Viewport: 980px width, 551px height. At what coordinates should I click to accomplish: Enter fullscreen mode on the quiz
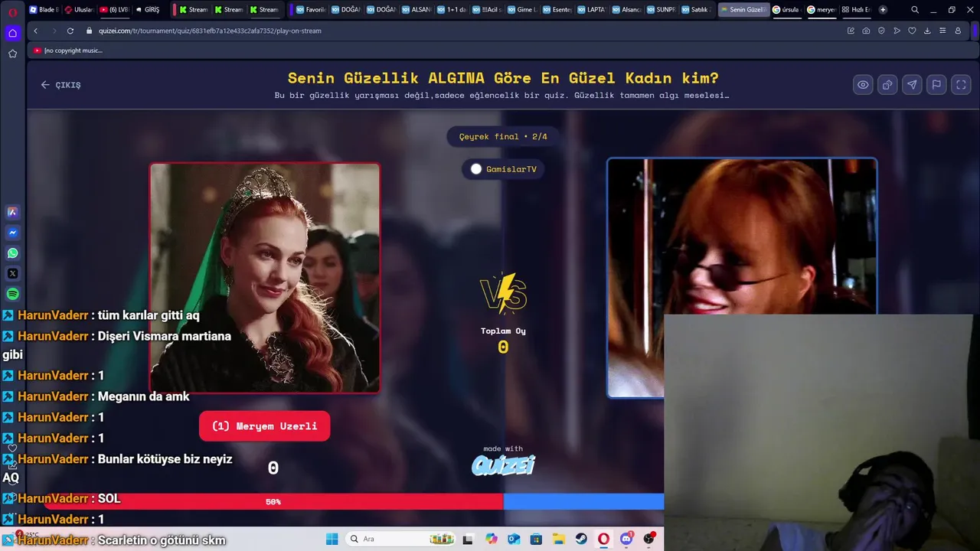coord(961,85)
